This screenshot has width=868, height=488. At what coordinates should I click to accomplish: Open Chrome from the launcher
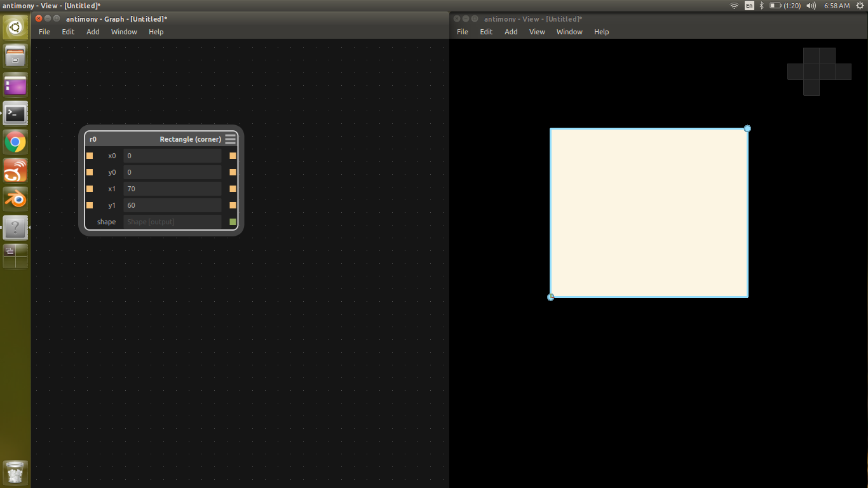click(x=15, y=142)
